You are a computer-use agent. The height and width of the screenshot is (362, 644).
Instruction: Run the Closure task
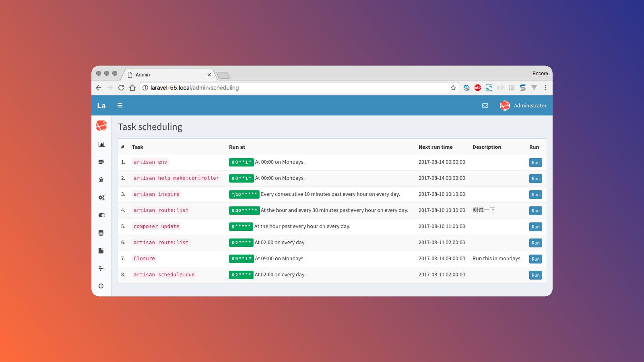coord(535,259)
